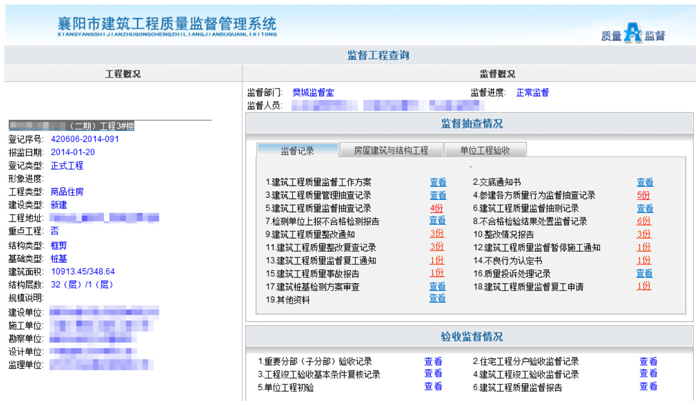The width and height of the screenshot is (700, 405).
Task: View 检测单位上报不合格检测报告
Action: tap(438, 221)
